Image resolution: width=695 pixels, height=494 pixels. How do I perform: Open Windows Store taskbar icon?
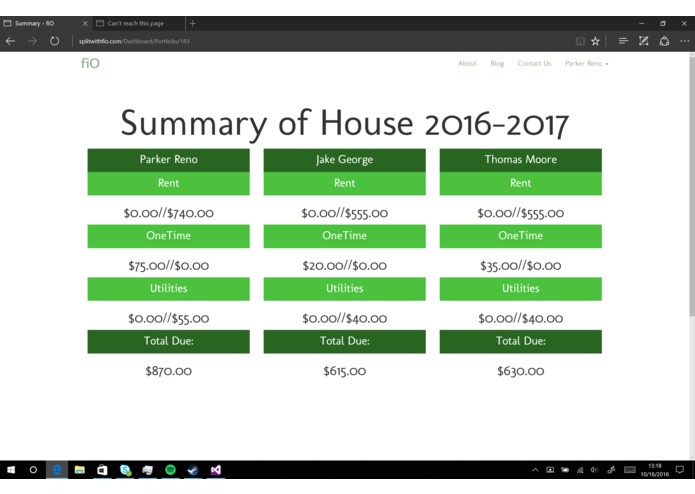[x=102, y=470]
